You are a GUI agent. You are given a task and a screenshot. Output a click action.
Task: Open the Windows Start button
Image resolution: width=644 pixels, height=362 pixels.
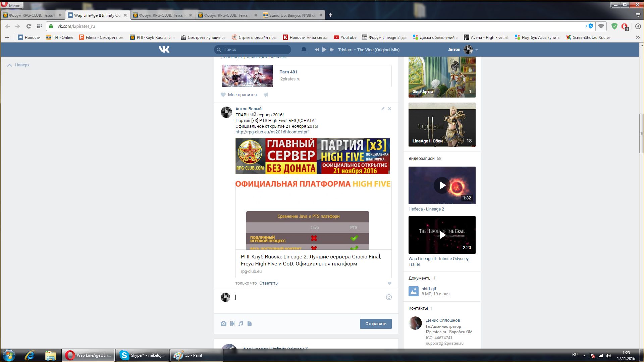pyautogui.click(x=9, y=355)
